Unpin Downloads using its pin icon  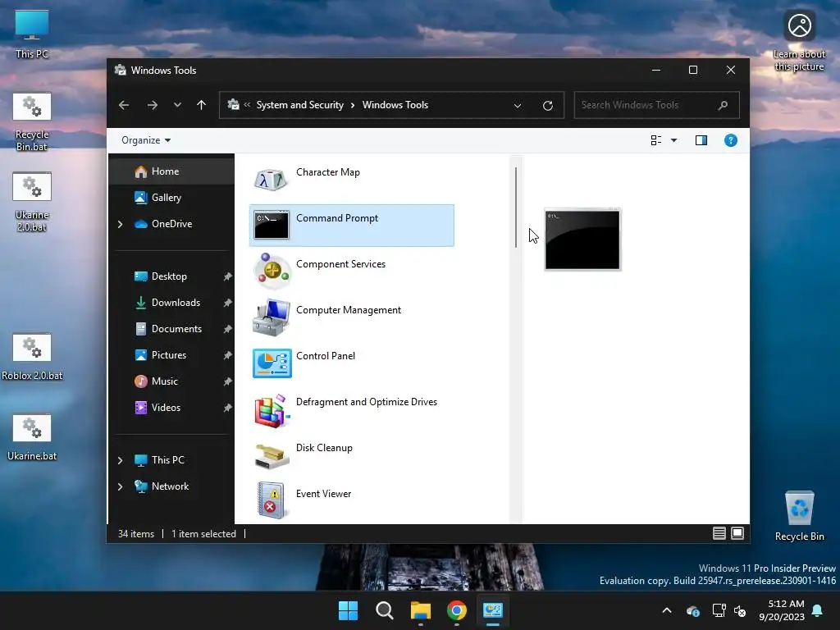(228, 303)
